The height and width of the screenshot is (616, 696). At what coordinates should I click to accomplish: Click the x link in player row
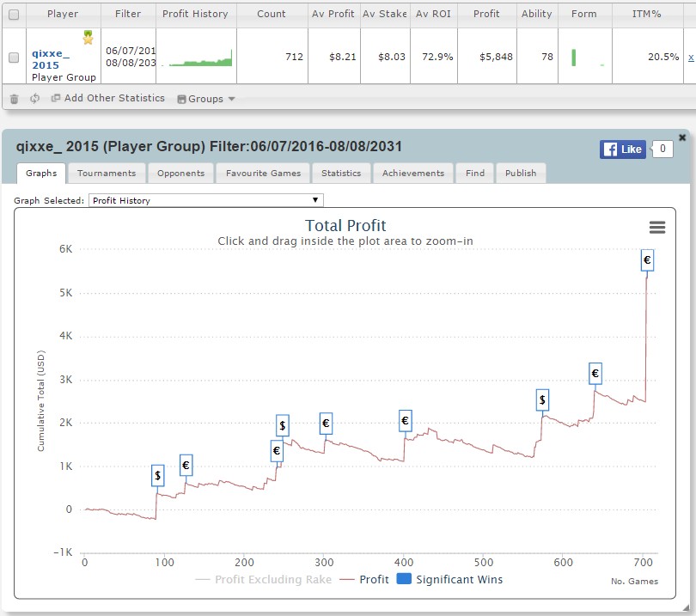[691, 58]
